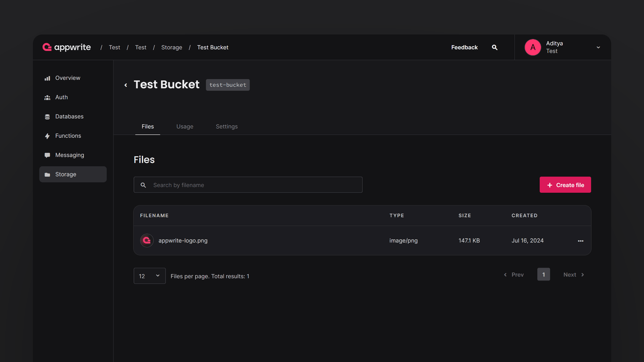Focus the Search by filename field

(248, 185)
